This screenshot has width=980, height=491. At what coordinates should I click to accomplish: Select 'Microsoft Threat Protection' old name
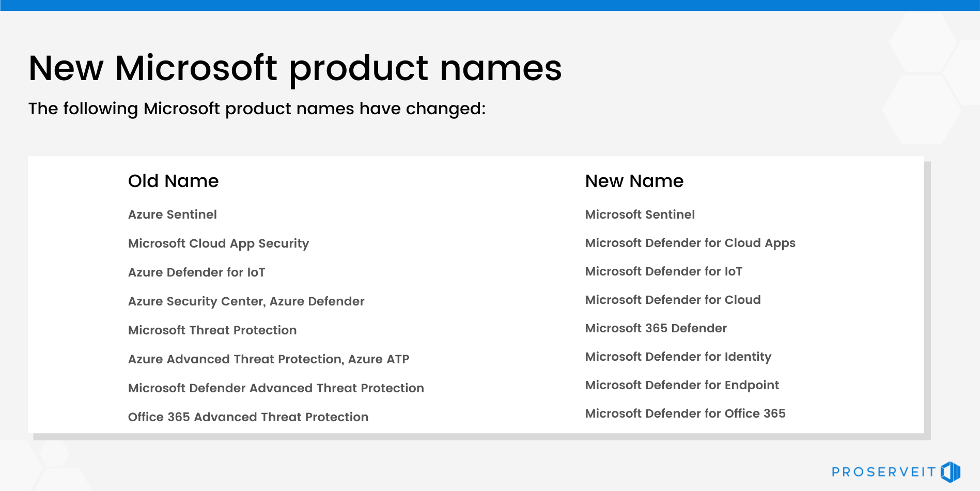pyautogui.click(x=212, y=330)
